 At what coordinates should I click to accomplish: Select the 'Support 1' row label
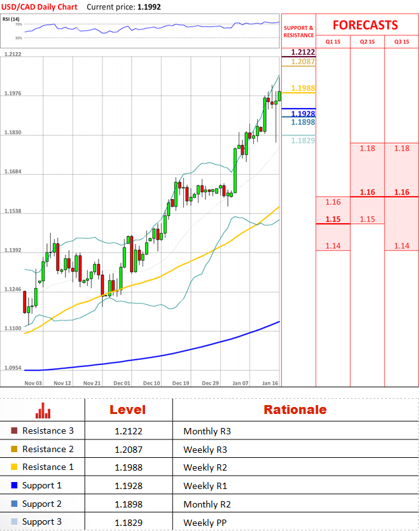pos(42,486)
